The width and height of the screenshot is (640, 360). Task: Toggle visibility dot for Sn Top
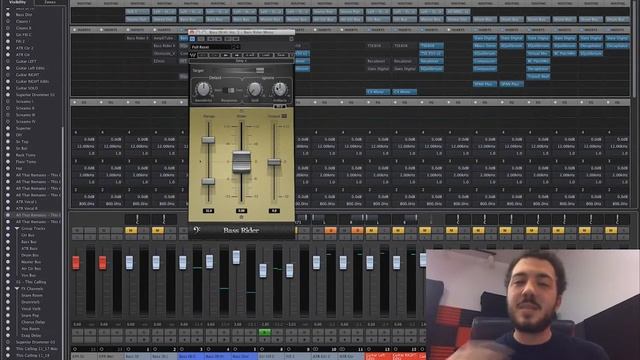[8, 142]
